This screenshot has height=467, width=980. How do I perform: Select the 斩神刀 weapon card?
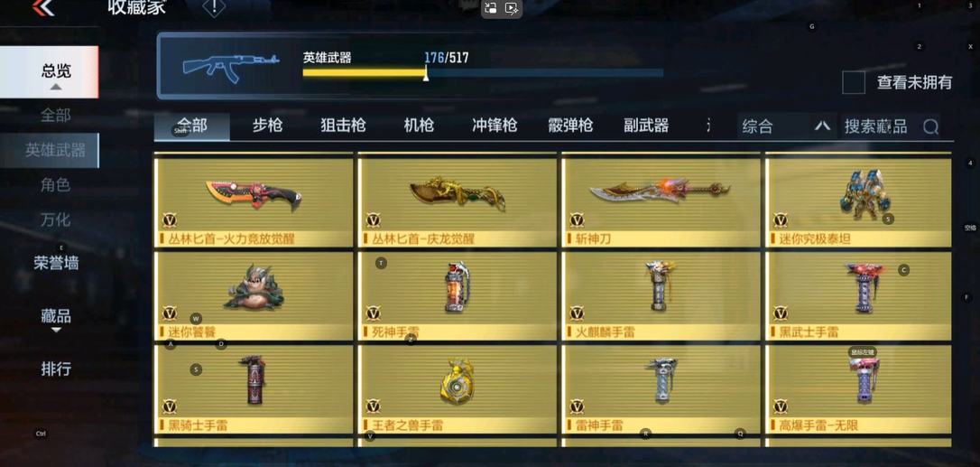[661, 200]
